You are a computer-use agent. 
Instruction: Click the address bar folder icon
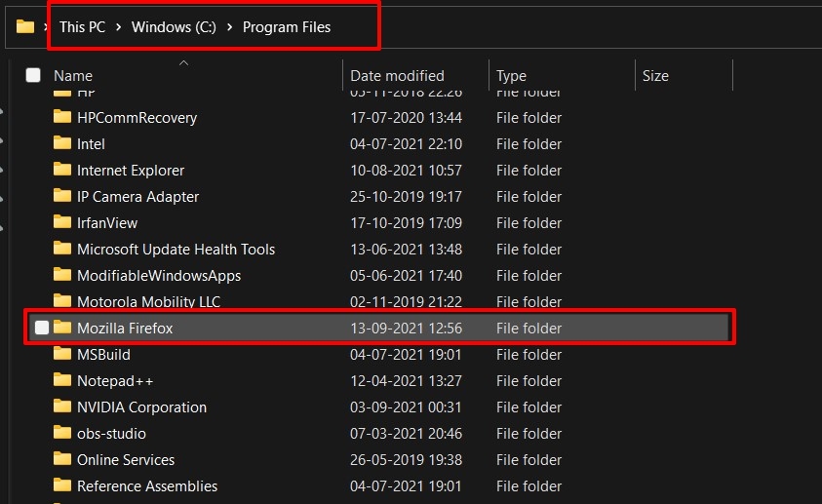coord(24,27)
